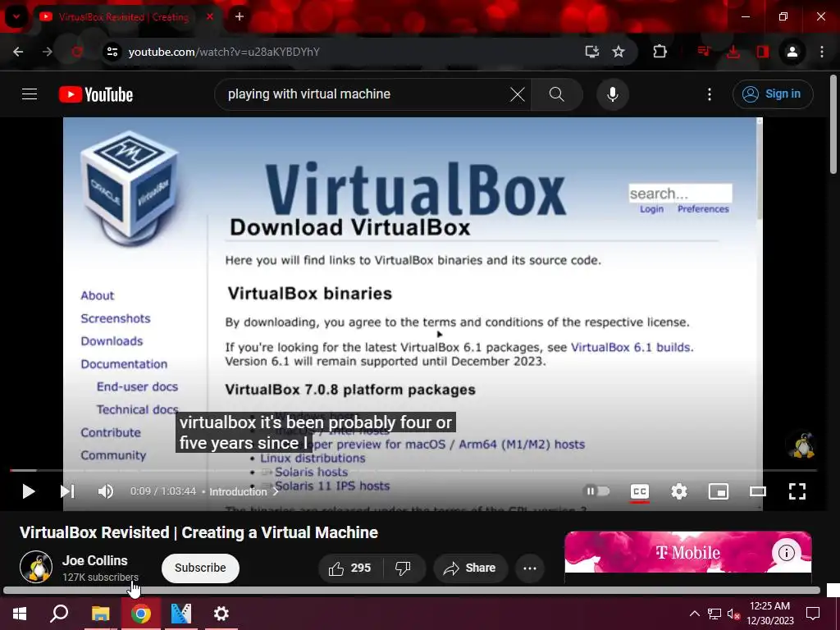Search with your voice microphone
This screenshot has height=630, width=840.
click(x=612, y=94)
